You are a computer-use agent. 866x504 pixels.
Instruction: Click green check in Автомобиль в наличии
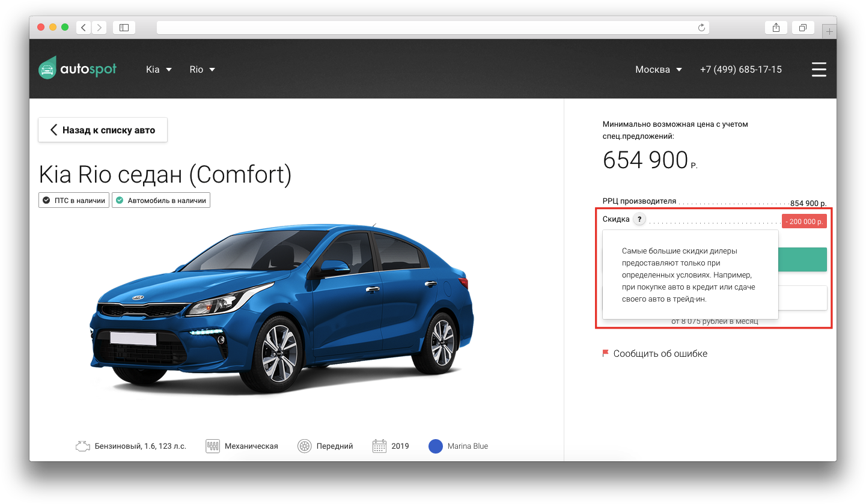[120, 200]
